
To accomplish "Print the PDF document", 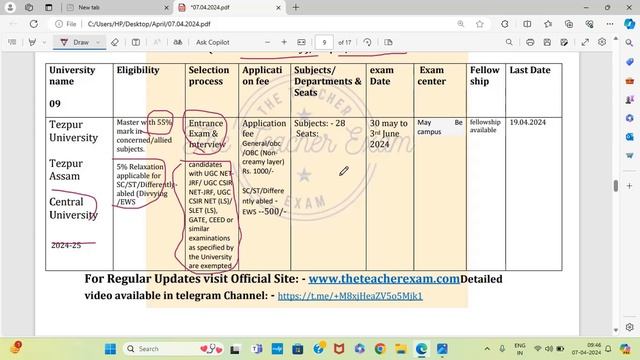I will 530,42.
